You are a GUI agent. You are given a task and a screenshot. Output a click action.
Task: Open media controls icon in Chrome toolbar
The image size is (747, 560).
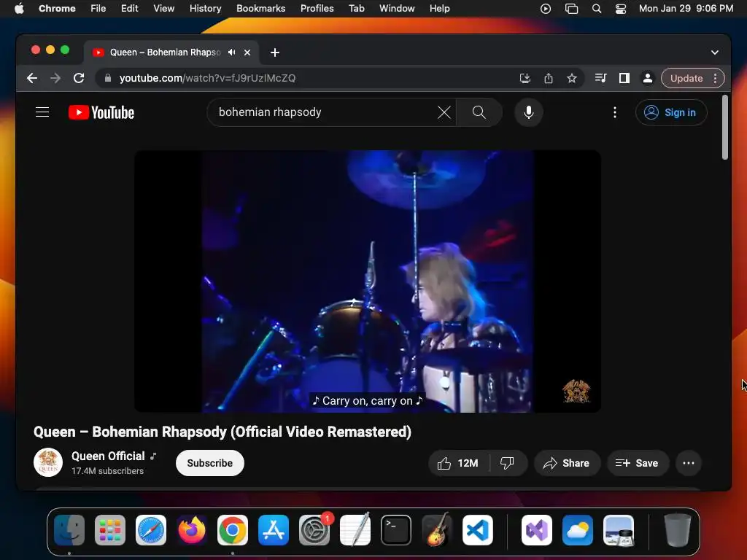click(x=601, y=78)
